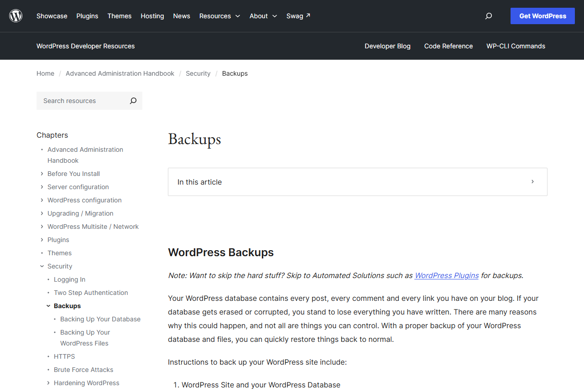The image size is (584, 392).
Task: Follow the WordPress Plugins inline link
Action: coord(447,275)
